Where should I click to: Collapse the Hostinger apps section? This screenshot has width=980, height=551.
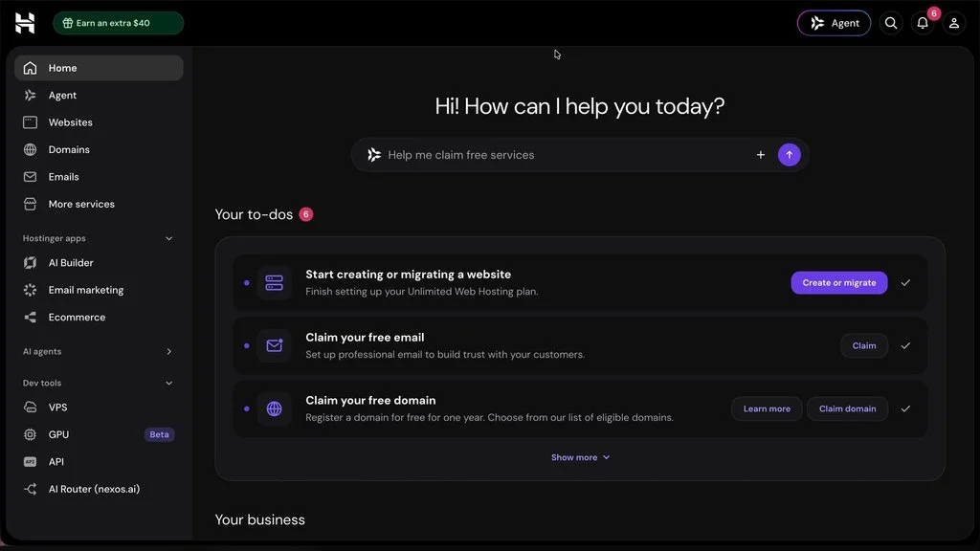pos(168,238)
